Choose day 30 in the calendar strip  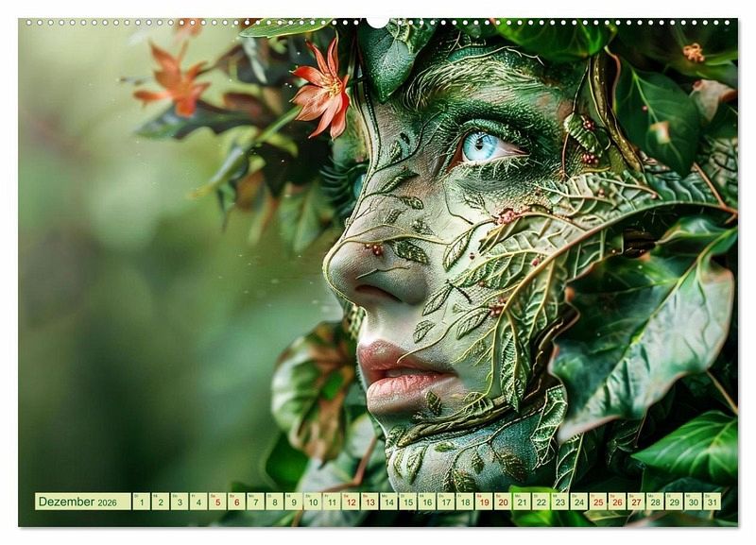[694, 502]
